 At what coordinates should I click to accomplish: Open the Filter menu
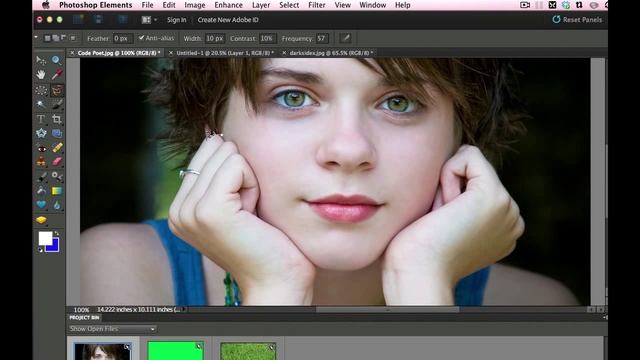(317, 5)
